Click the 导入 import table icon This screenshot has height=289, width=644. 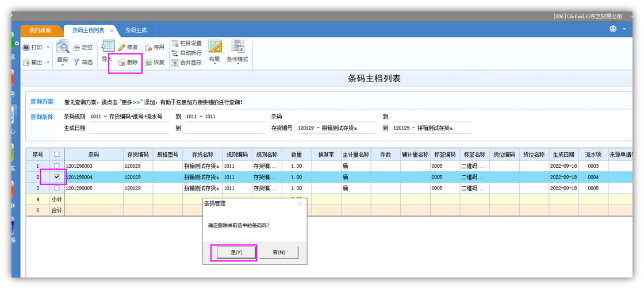(x=108, y=47)
